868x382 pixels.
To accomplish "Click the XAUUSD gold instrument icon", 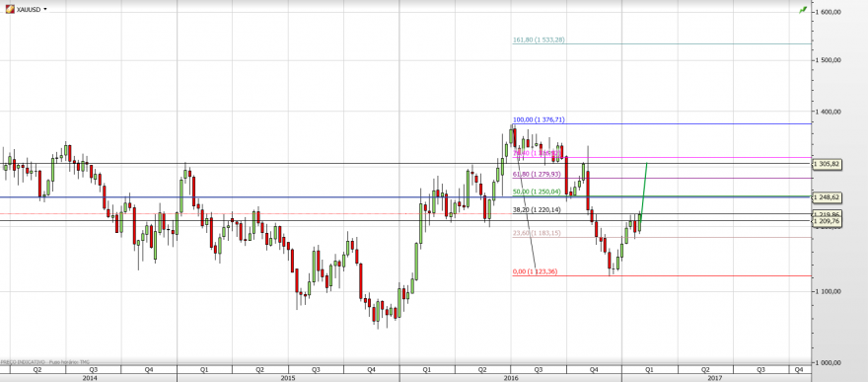I will tap(10, 10).
